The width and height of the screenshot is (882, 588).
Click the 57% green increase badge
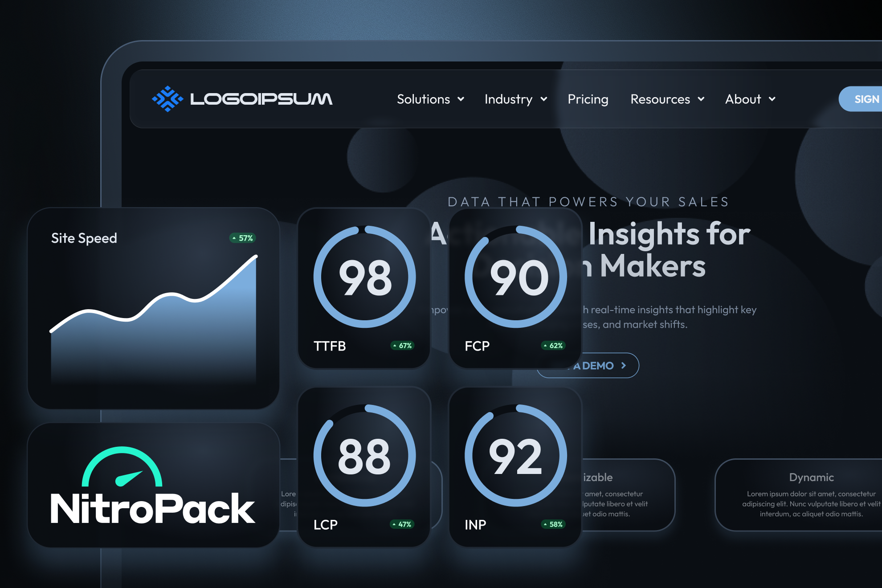coord(243,238)
